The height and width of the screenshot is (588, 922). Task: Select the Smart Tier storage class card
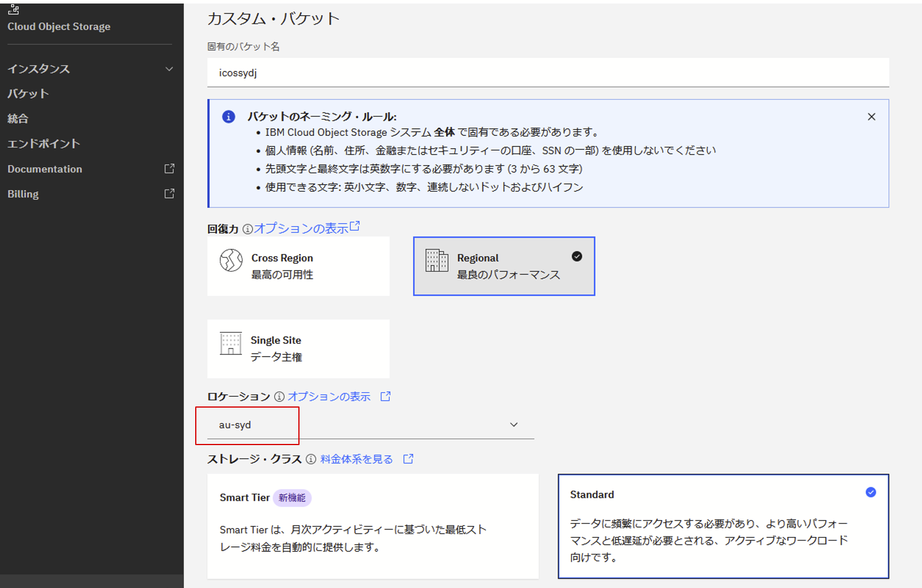pyautogui.click(x=373, y=527)
